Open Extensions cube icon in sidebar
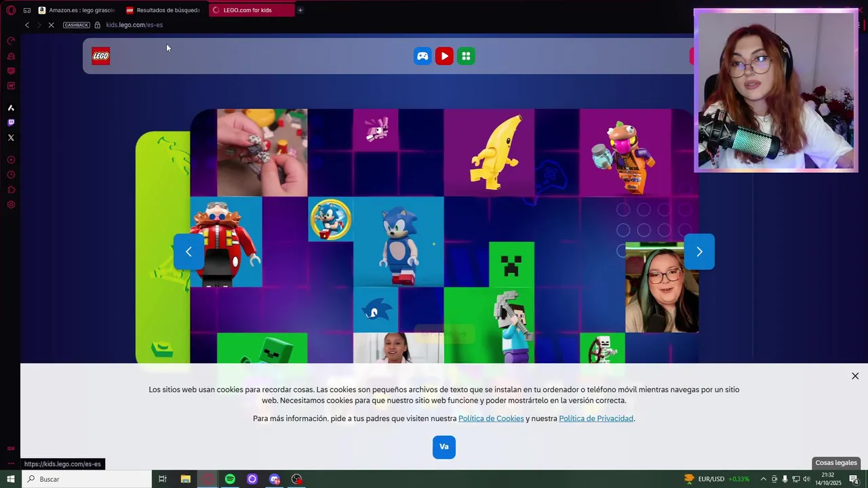Image resolution: width=868 pixels, height=488 pixels. [11, 190]
